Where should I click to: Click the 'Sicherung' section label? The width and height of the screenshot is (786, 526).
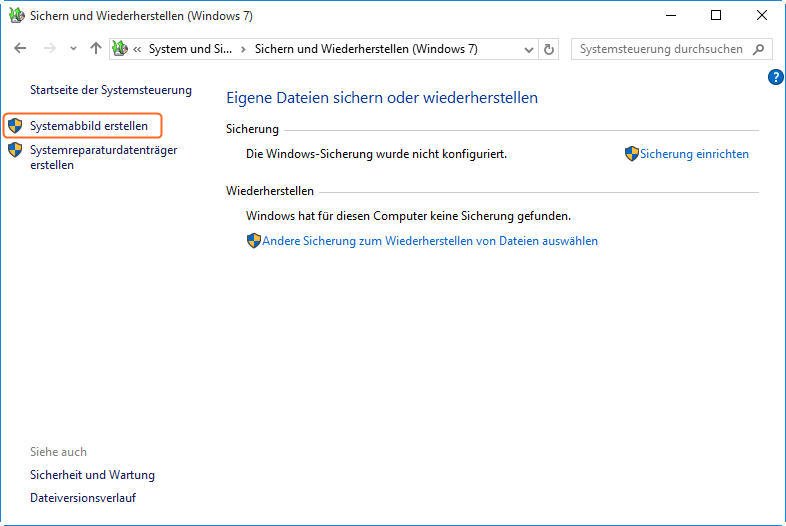252,129
